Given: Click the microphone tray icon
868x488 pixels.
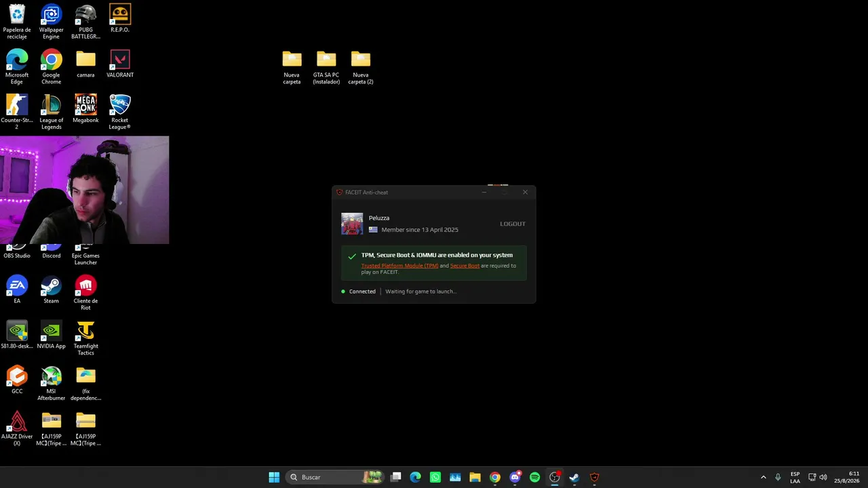Looking at the screenshot, I should [x=778, y=477].
